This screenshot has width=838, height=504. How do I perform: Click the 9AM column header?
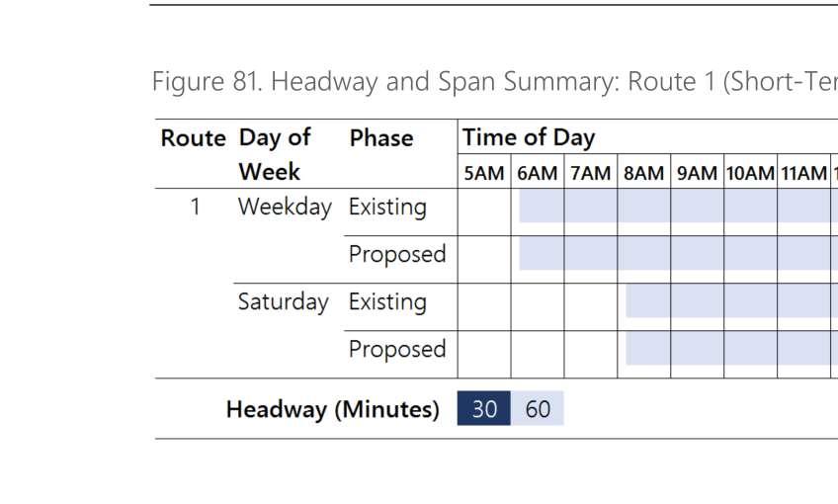[x=697, y=173]
